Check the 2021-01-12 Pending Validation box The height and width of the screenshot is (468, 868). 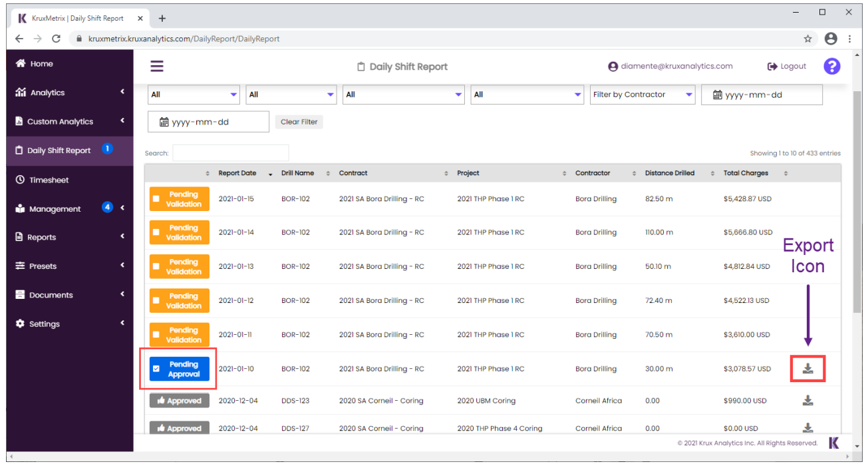pyautogui.click(x=156, y=300)
